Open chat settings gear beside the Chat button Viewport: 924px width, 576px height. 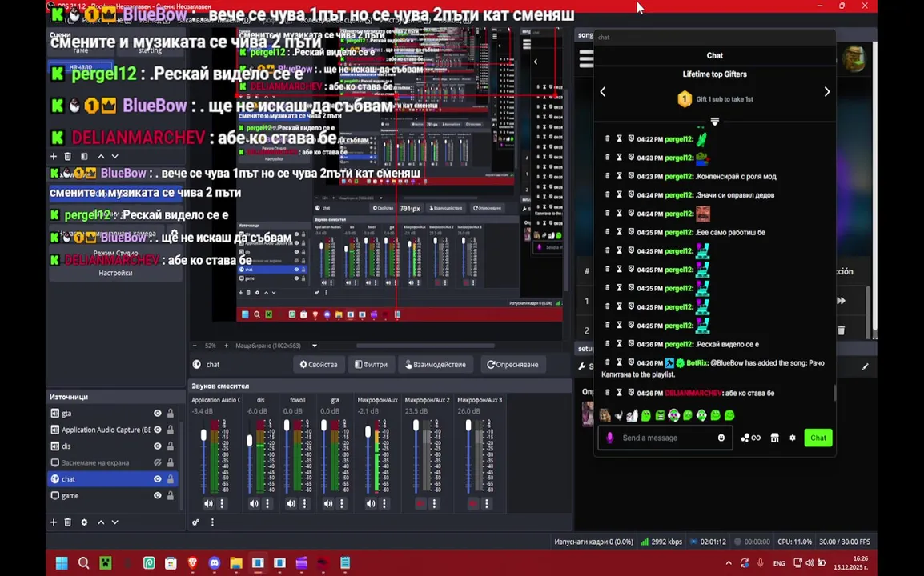[793, 438]
